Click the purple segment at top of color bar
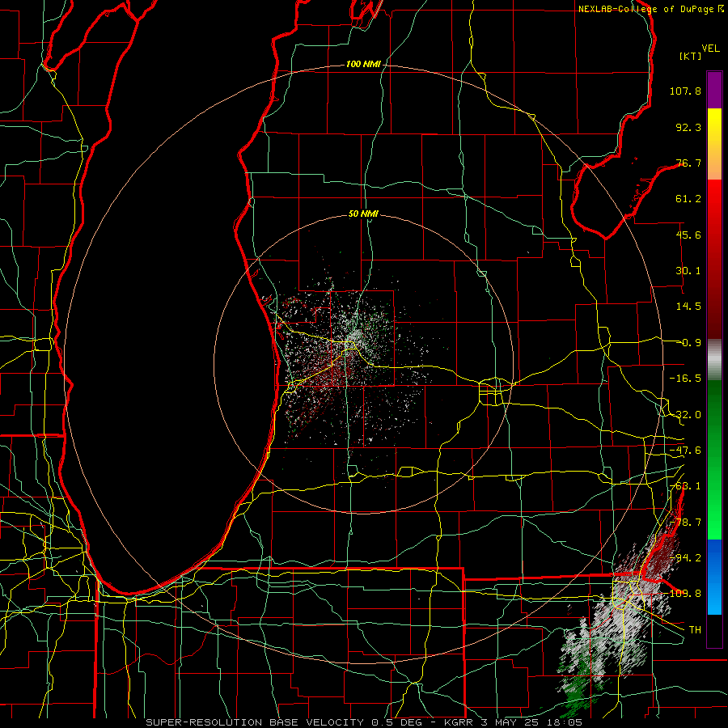The width and height of the screenshot is (728, 728). pos(714,91)
